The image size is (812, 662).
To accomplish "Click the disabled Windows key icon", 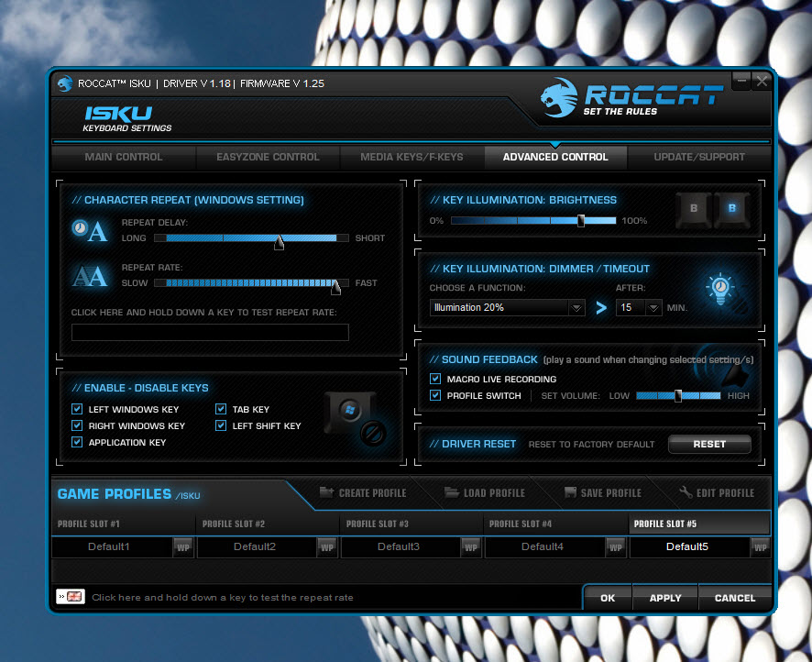I will tap(356, 419).
